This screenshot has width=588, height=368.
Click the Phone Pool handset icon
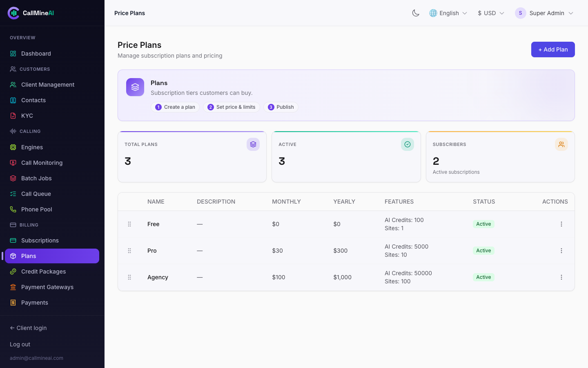[13, 209]
